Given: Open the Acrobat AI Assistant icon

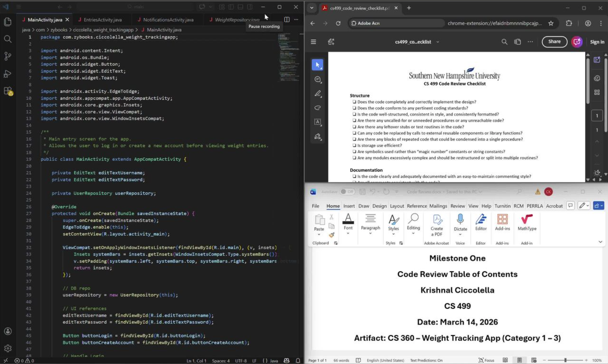Looking at the screenshot, I should pos(577,42).
